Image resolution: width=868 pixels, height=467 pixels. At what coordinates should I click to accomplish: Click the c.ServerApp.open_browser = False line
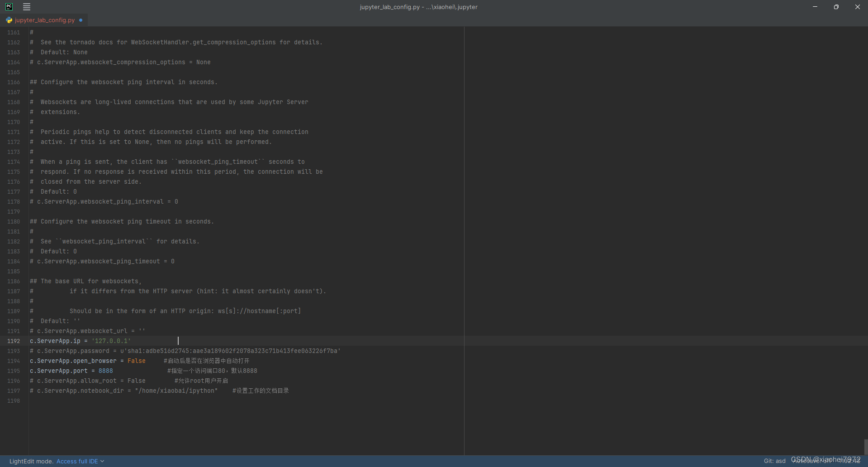click(x=87, y=361)
